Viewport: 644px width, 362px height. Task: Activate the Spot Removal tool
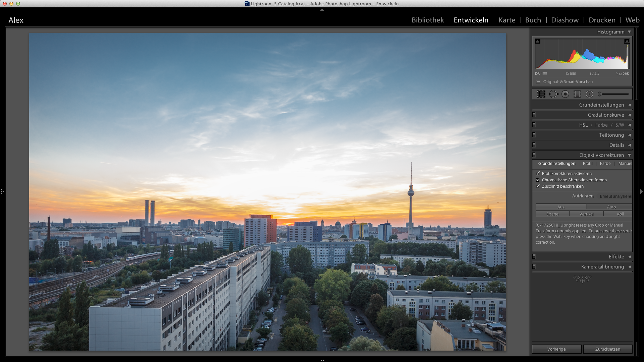click(553, 94)
